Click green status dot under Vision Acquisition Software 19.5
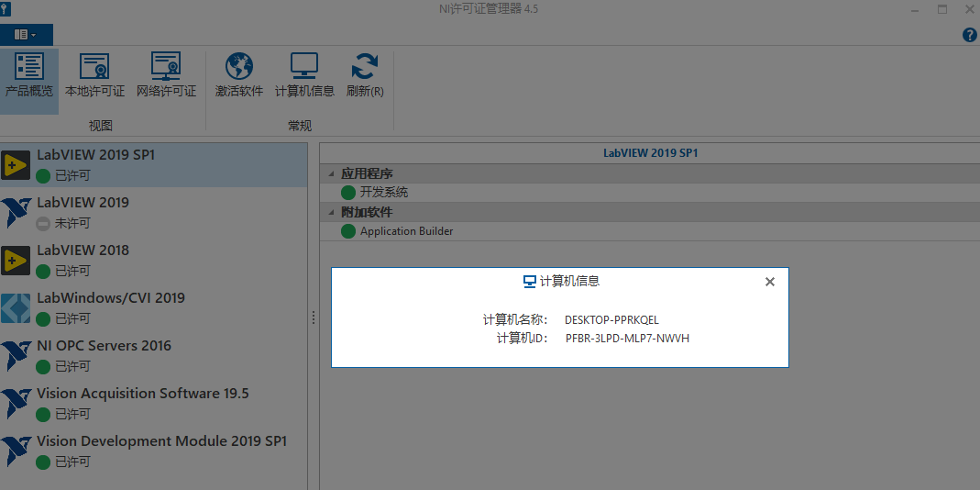Screen dimensions: 980x490 point(43,414)
